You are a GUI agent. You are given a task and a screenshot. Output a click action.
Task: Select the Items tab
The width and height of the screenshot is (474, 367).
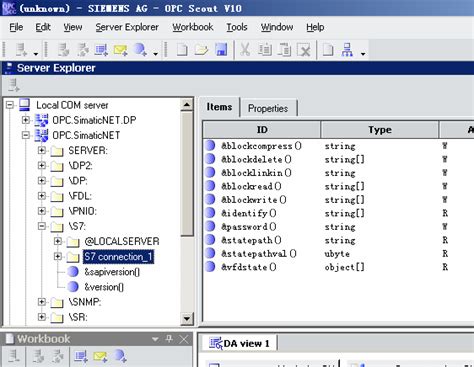pyautogui.click(x=219, y=107)
